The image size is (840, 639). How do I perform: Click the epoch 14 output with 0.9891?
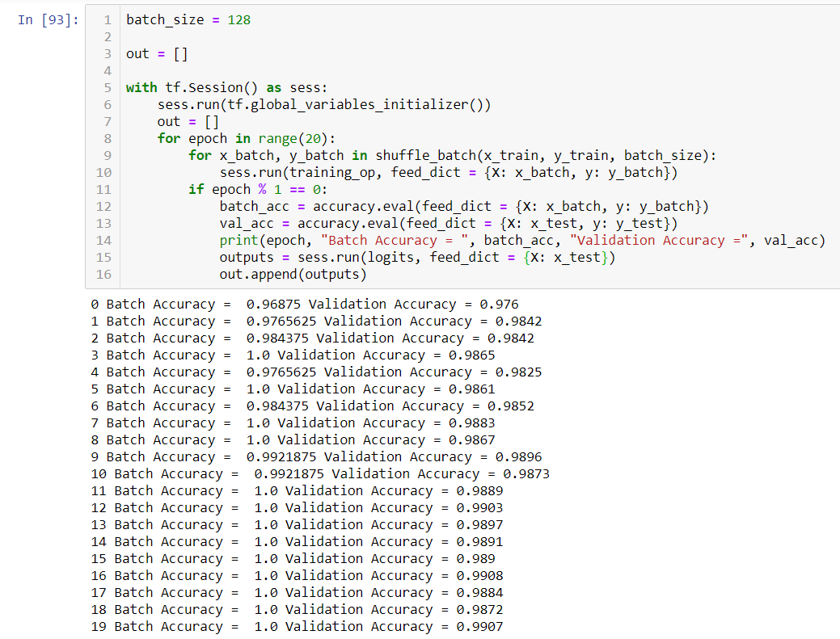tap(297, 541)
